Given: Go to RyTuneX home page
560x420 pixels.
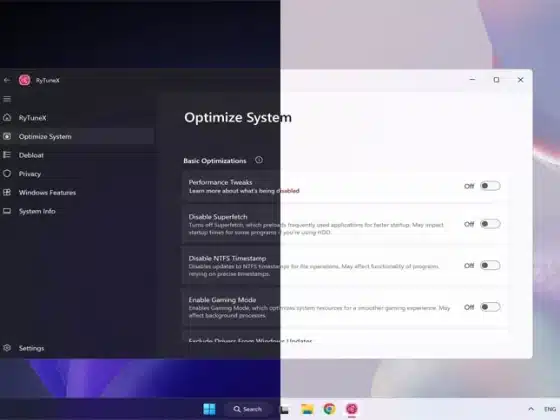Looking at the screenshot, I should pyautogui.click(x=77, y=118).
